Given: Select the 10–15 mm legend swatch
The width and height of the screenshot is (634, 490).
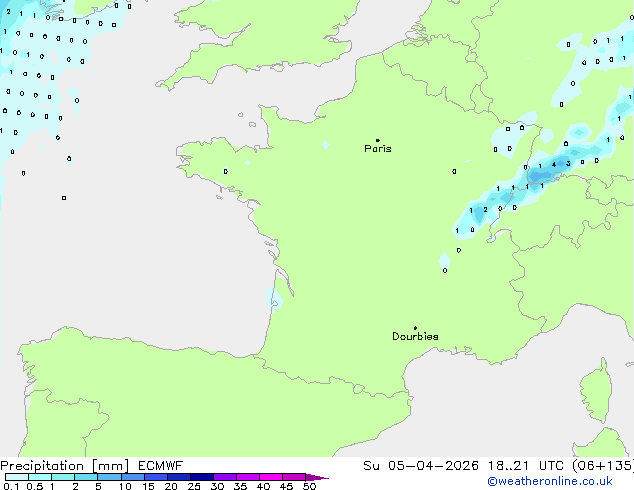Looking at the screenshot, I should pos(133,477).
